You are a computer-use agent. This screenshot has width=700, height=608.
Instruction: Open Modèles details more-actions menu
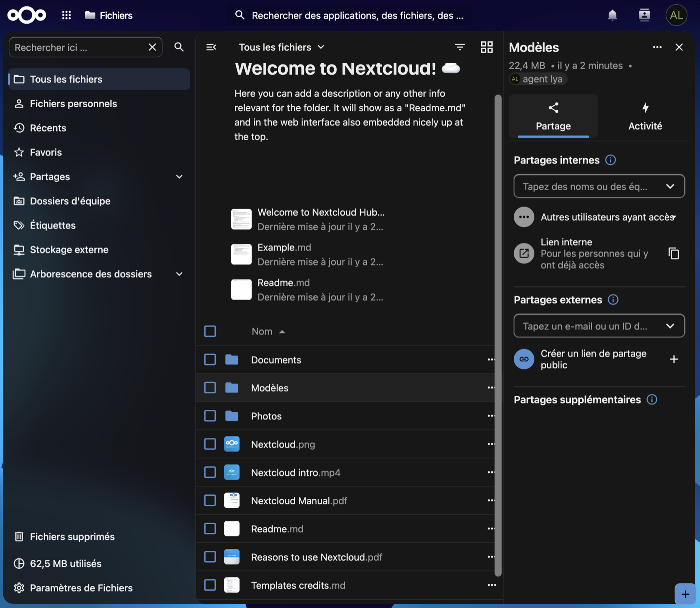point(657,47)
